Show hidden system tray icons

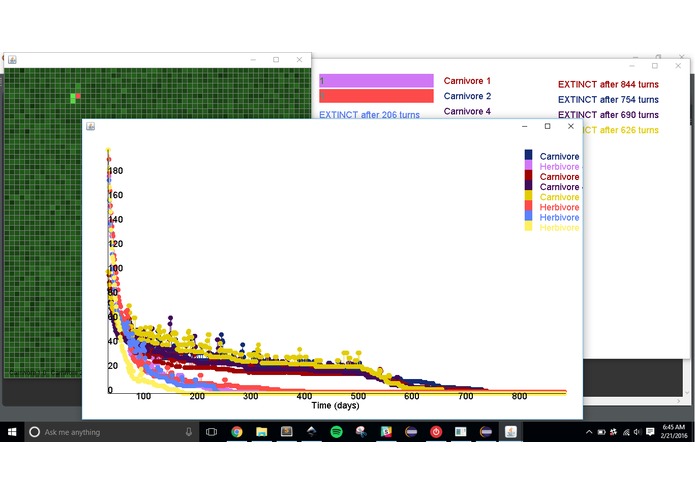(x=589, y=432)
